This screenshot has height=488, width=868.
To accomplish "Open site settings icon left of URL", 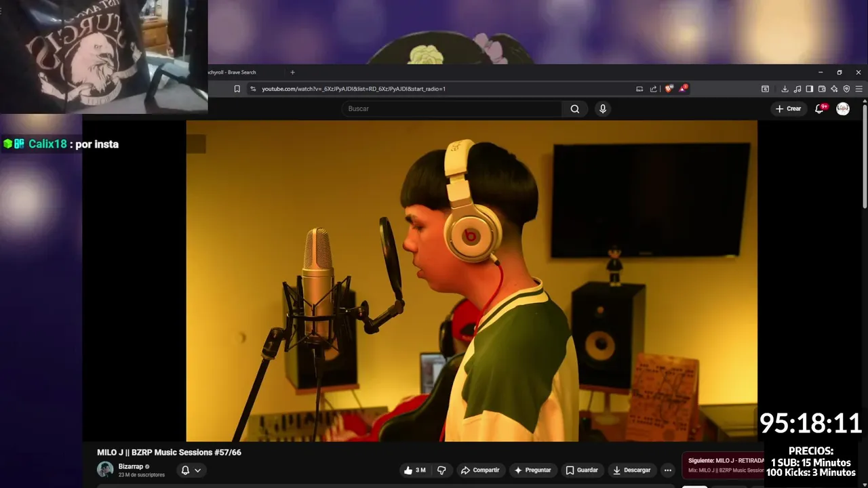I will [253, 89].
